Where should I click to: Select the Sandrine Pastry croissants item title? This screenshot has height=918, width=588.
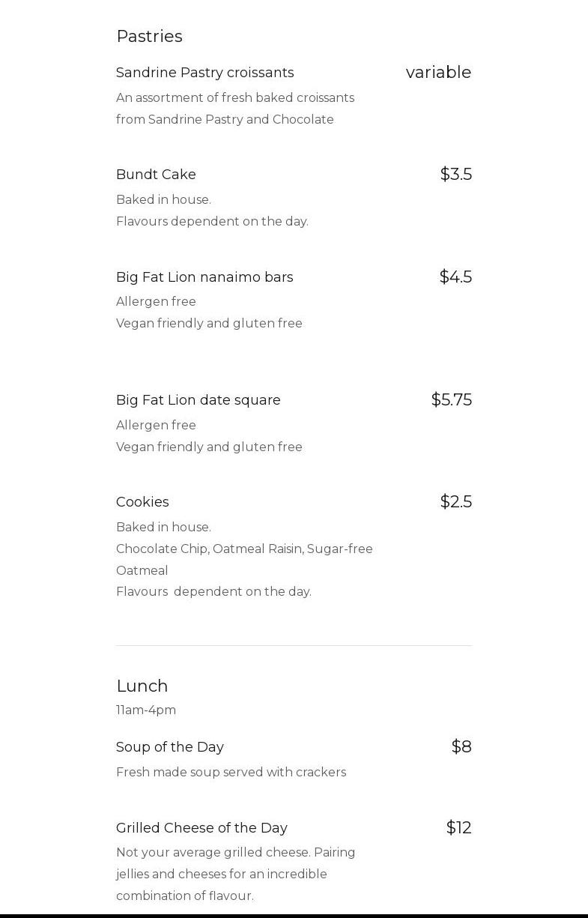[204, 73]
